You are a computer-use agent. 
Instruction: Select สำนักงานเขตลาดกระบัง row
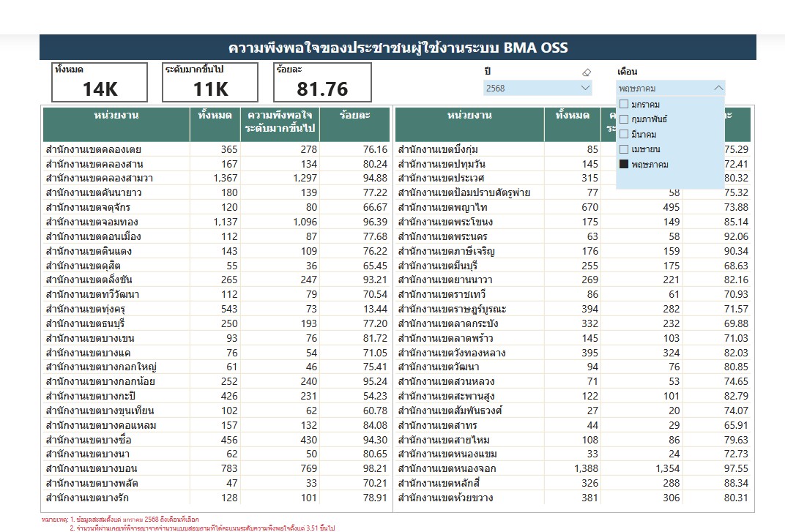pos(573,323)
